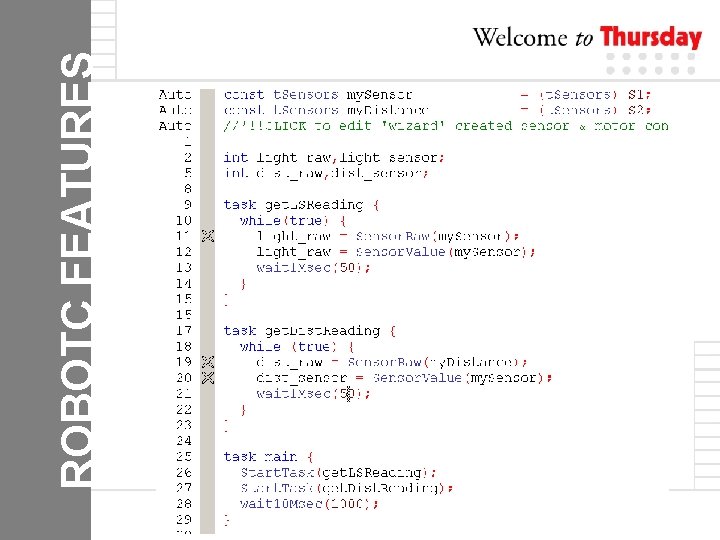Viewport: 720px width, 540px height.
Task: Click line number 25 in gutter
Action: pos(184,456)
